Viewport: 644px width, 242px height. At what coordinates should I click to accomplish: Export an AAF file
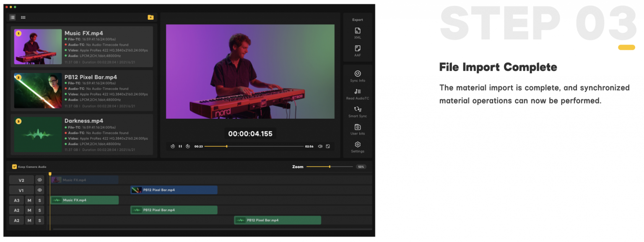pos(357,51)
